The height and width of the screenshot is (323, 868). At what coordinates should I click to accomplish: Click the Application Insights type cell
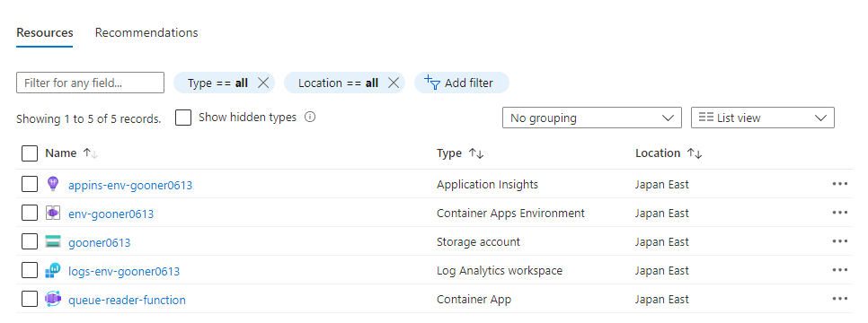tap(487, 184)
